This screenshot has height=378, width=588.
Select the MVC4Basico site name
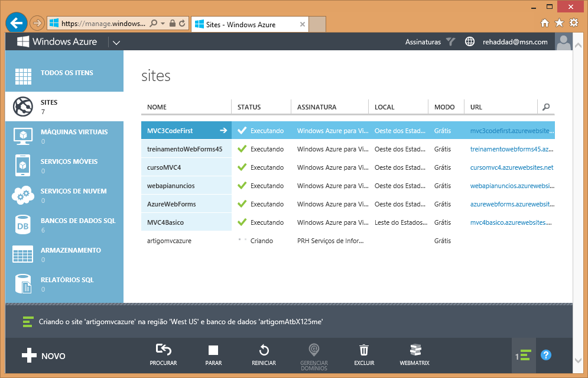165,222
